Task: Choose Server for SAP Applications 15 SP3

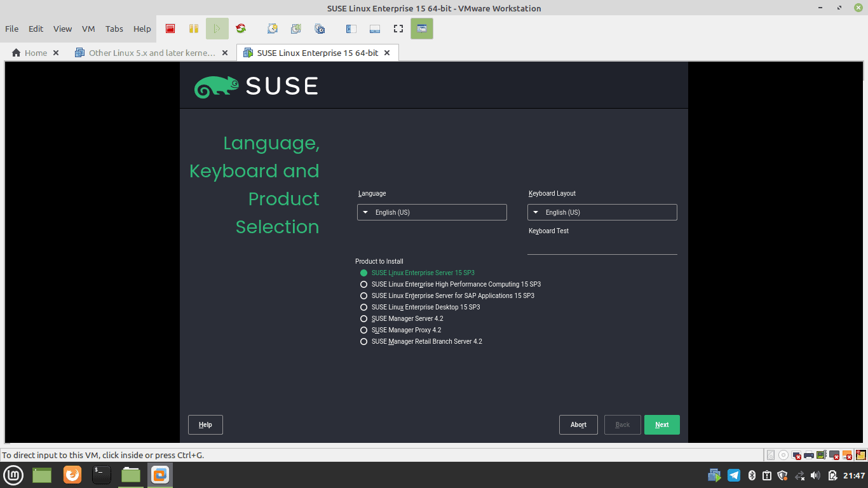Action: coord(447,295)
